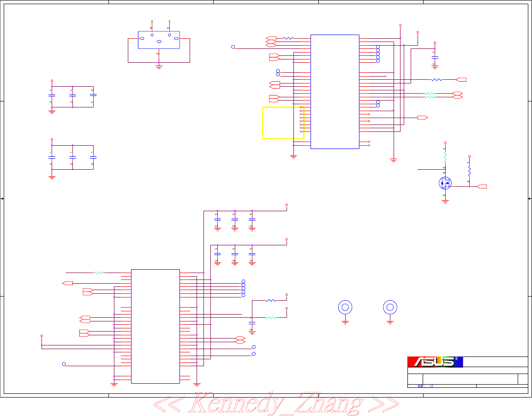Select the lower large IC block
The image size is (532, 416).
155,327
